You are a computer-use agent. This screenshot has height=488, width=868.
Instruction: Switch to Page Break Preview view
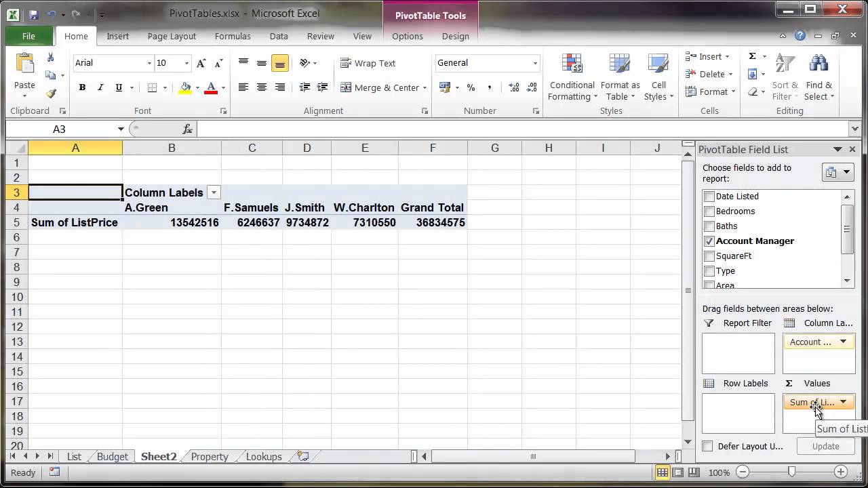coord(694,472)
